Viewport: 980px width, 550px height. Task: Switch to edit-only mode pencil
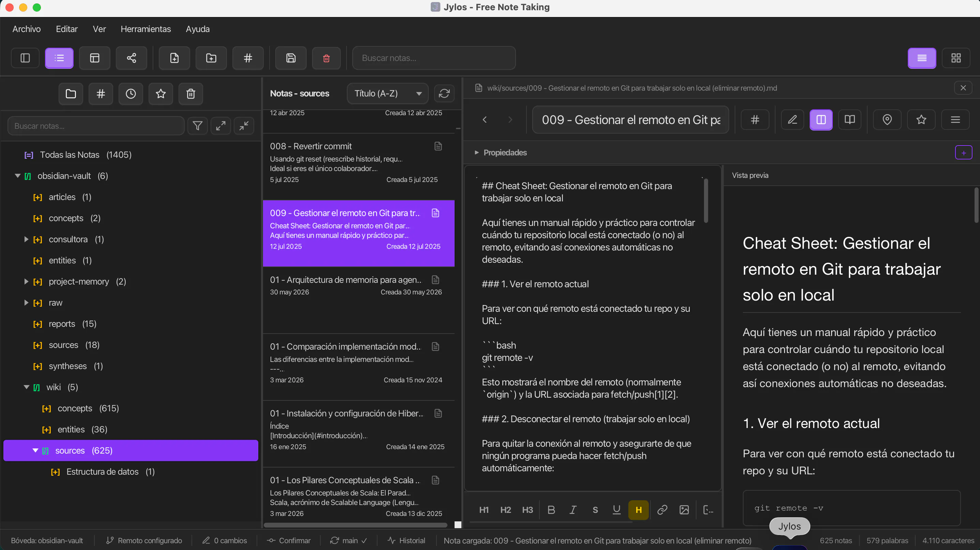click(x=793, y=120)
